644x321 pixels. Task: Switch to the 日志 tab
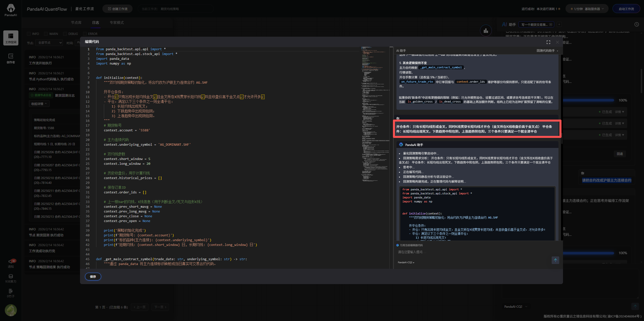96,23
